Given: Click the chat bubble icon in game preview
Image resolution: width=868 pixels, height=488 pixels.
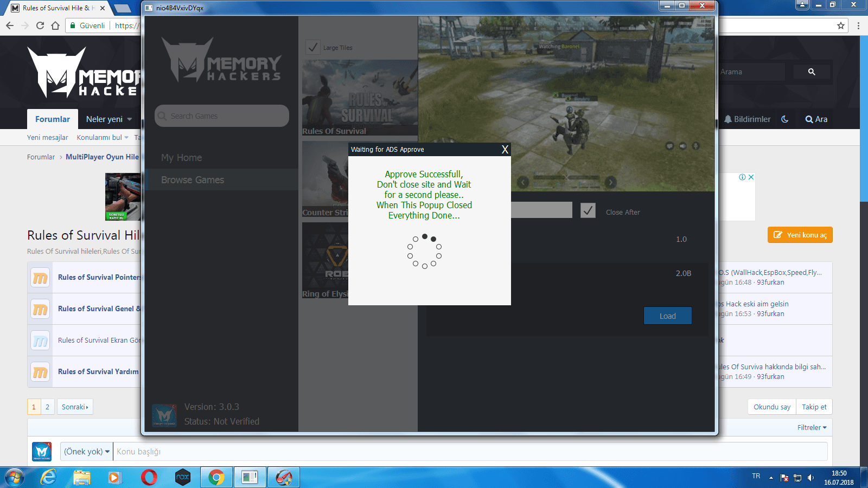Looking at the screenshot, I should (670, 146).
